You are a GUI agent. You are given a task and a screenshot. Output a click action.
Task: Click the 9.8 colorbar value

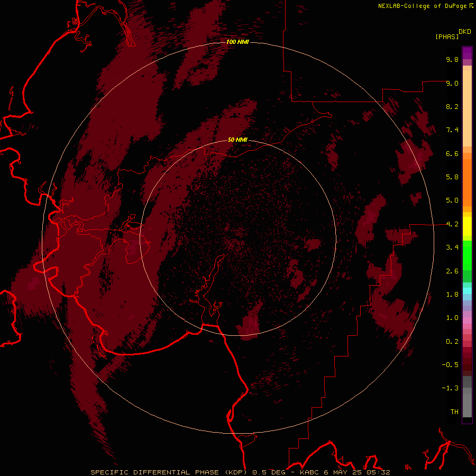point(452,59)
